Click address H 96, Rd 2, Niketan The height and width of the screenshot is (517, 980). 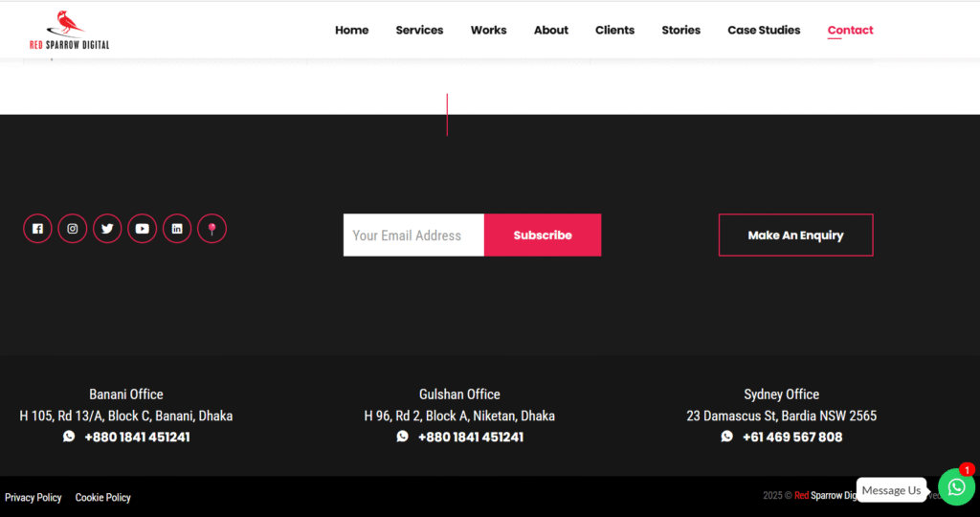click(459, 416)
